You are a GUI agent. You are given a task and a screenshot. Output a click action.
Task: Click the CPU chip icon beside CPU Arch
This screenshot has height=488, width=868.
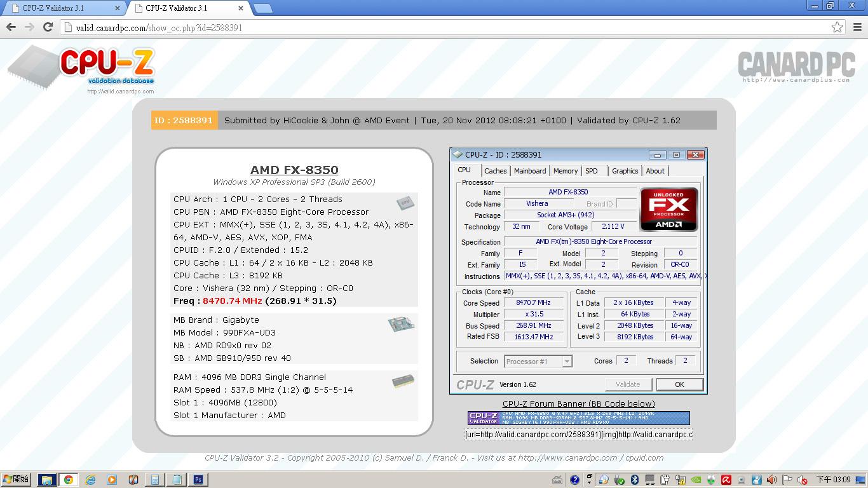[x=405, y=203]
